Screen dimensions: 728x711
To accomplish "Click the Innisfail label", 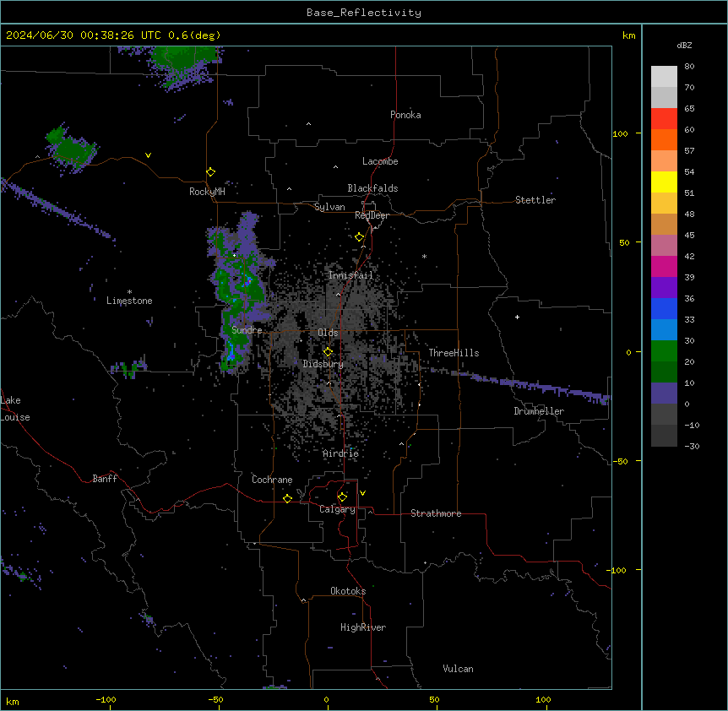I will [350, 275].
